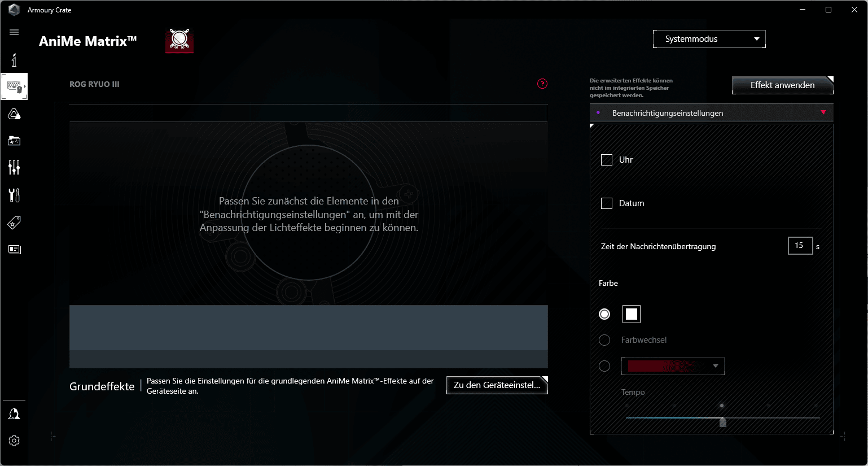868x466 pixels.
Task: Open the Game Library sidebar icon
Action: tap(14, 141)
